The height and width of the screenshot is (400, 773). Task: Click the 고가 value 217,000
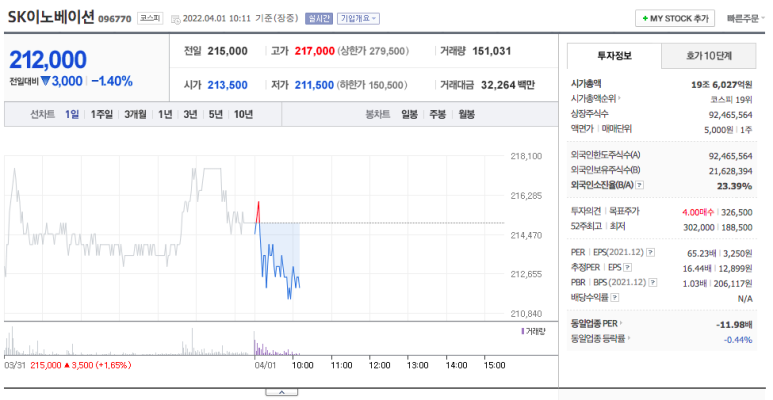(315, 51)
